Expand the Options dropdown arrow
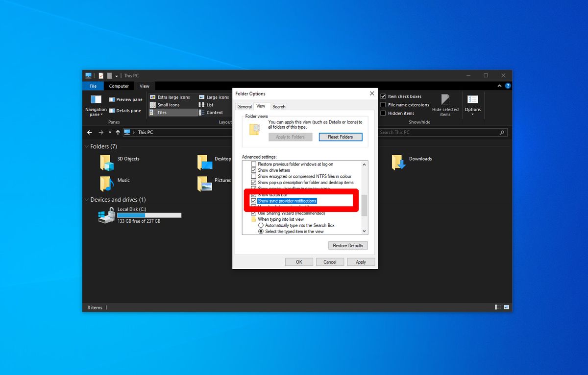The height and width of the screenshot is (375, 588). point(473,115)
